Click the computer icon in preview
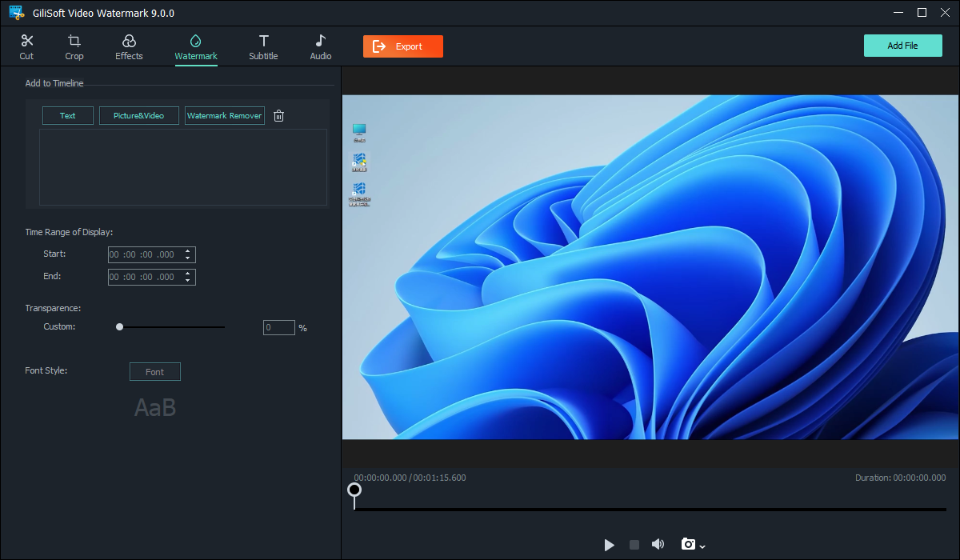Image resolution: width=960 pixels, height=560 pixels. (x=359, y=133)
